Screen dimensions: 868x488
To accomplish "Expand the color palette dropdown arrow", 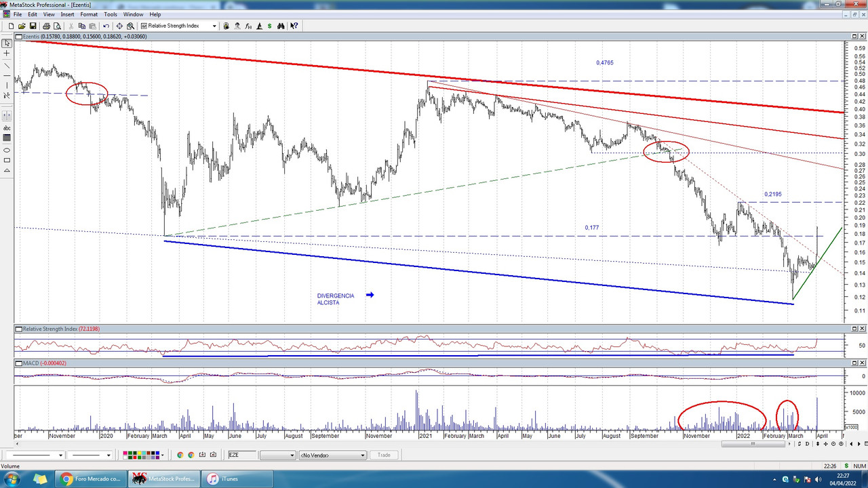I will click(x=163, y=454).
